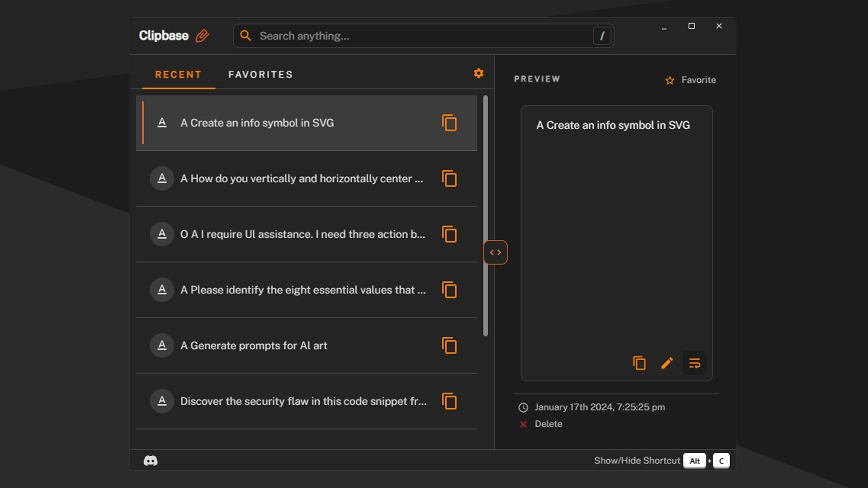868x488 pixels.
Task: Switch to the Recent tab
Action: 178,74
